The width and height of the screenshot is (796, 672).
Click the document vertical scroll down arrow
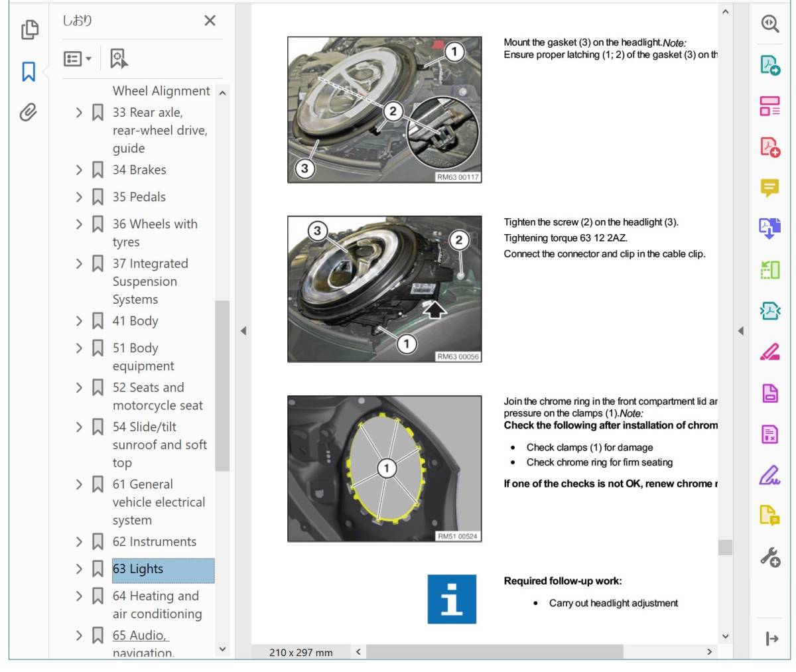(x=725, y=636)
